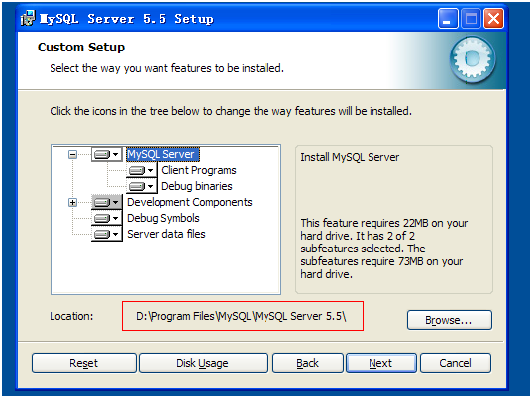Click the installer icon in the title bar
Screen dimensions: 532x398
[x=28, y=18]
